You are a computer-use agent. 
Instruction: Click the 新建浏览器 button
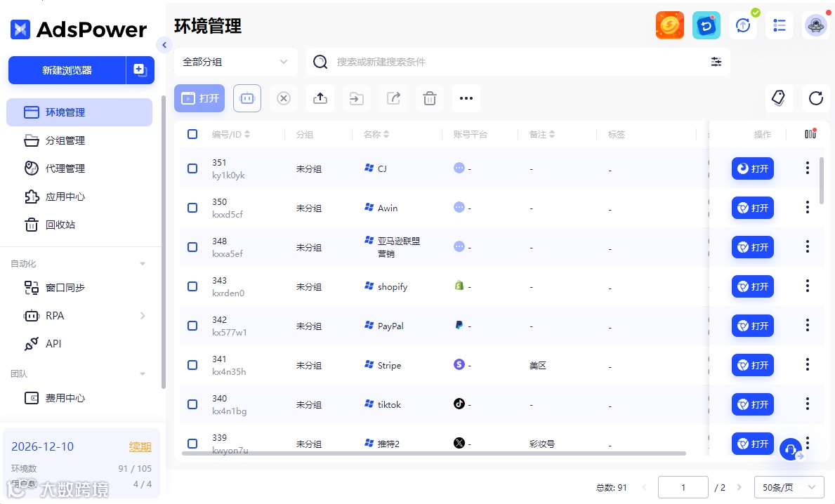pyautogui.click(x=67, y=70)
